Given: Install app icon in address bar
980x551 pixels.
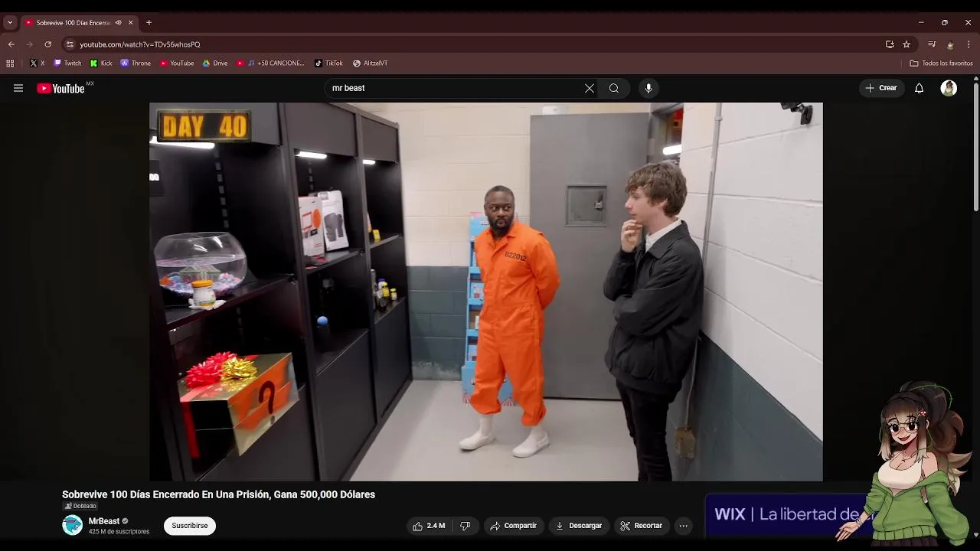Looking at the screenshot, I should (x=890, y=44).
